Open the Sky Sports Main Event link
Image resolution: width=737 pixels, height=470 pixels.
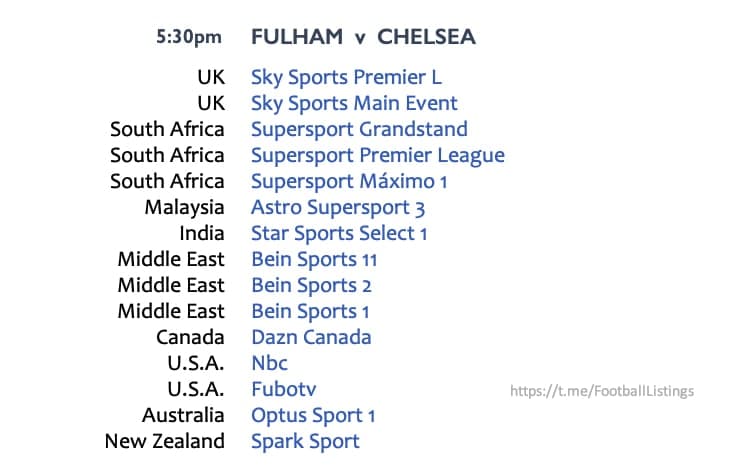click(354, 103)
